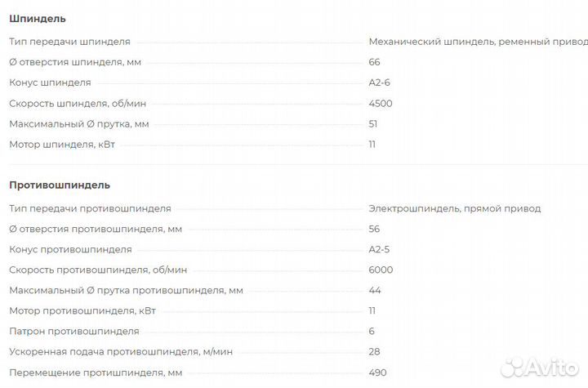Image resolution: width=588 pixels, height=388 pixels.
Task: Click the A2-6 spindle cone value
Action: coord(380,83)
